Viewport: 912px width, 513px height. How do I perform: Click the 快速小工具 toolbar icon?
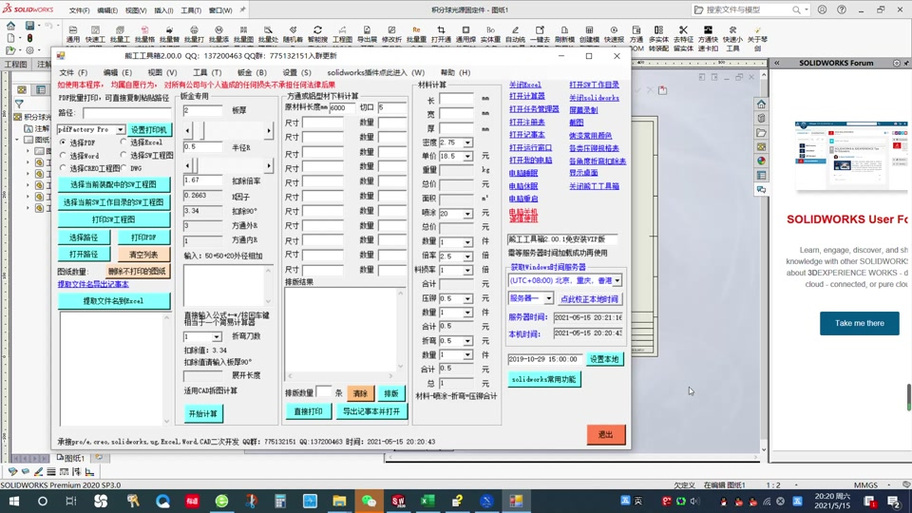coord(733,38)
